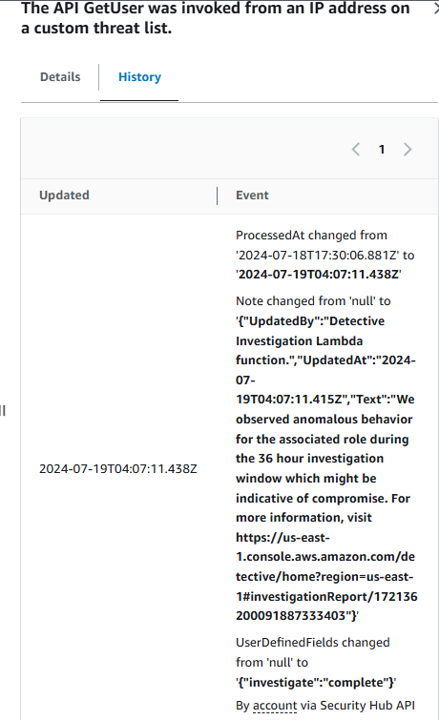This screenshot has height=720, width=439.
Task: Click the Event column header
Action: click(252, 195)
